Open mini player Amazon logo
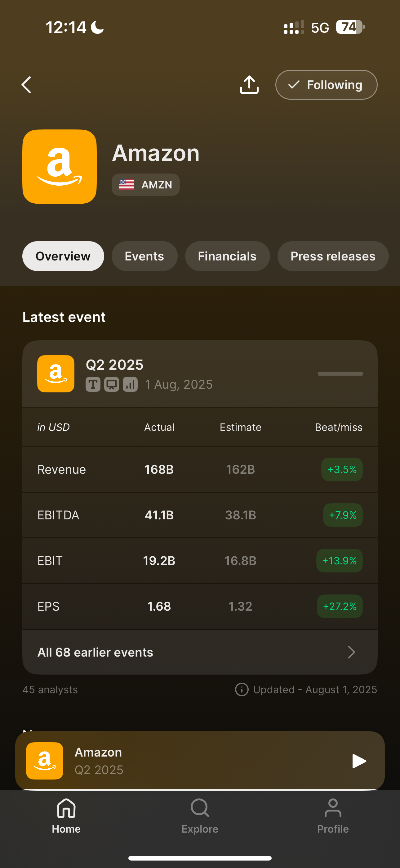The image size is (400, 868). [45, 761]
